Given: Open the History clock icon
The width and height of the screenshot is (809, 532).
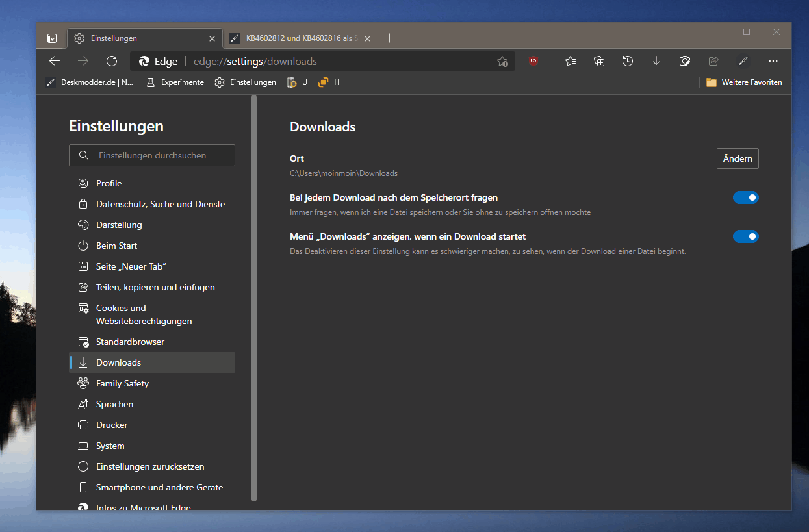Looking at the screenshot, I should coord(628,61).
